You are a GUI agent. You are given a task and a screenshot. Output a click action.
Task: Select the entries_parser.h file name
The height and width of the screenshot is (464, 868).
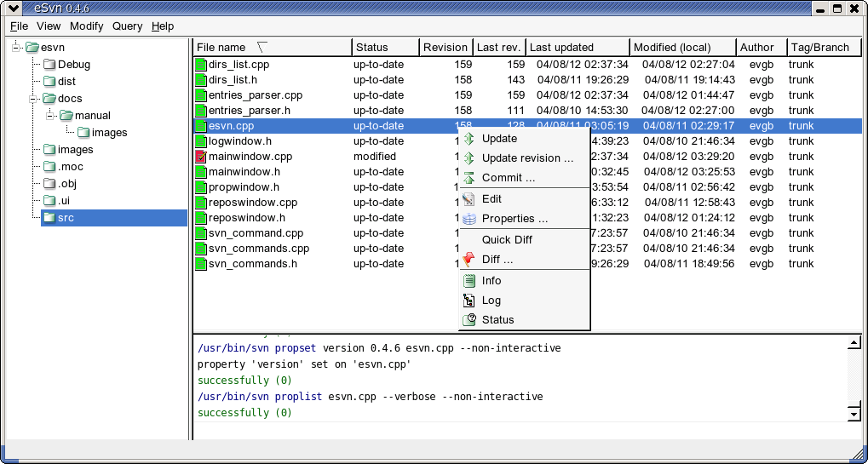point(249,111)
